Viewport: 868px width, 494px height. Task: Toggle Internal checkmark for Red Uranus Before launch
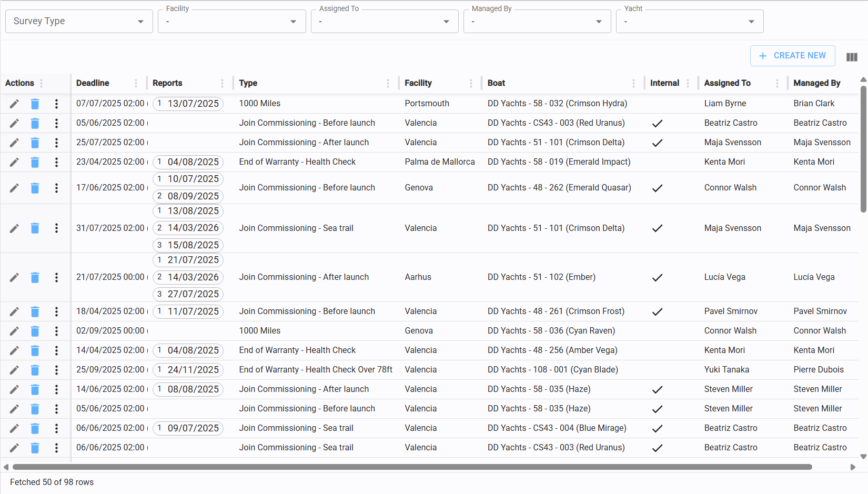[x=657, y=124]
